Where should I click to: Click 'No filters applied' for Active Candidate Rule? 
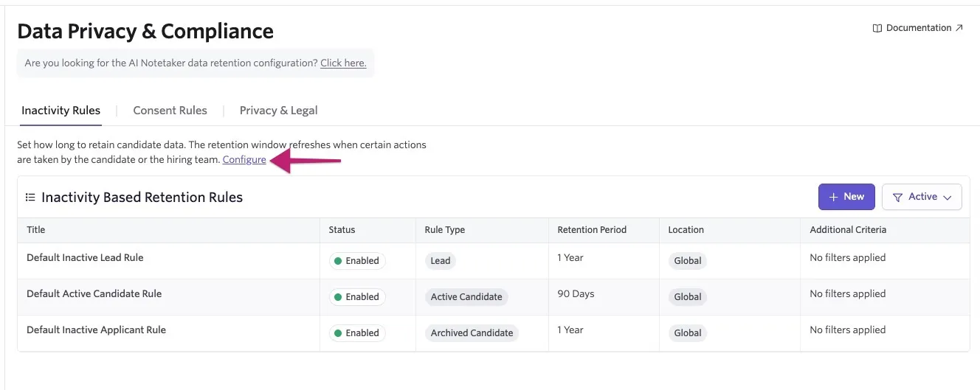point(847,293)
